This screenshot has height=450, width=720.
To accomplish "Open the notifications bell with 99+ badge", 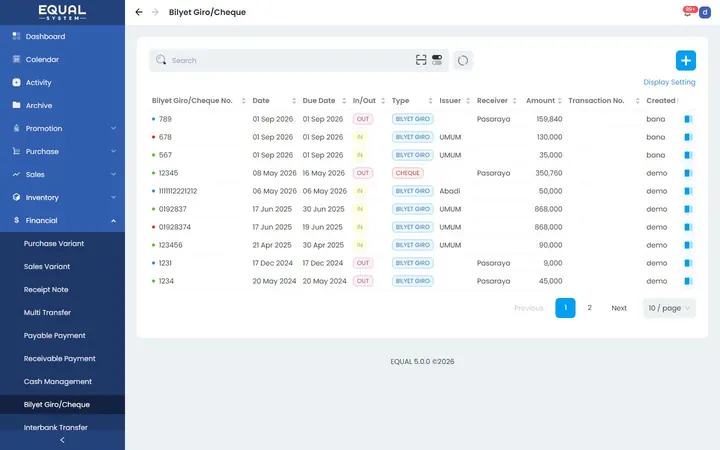I will point(687,12).
